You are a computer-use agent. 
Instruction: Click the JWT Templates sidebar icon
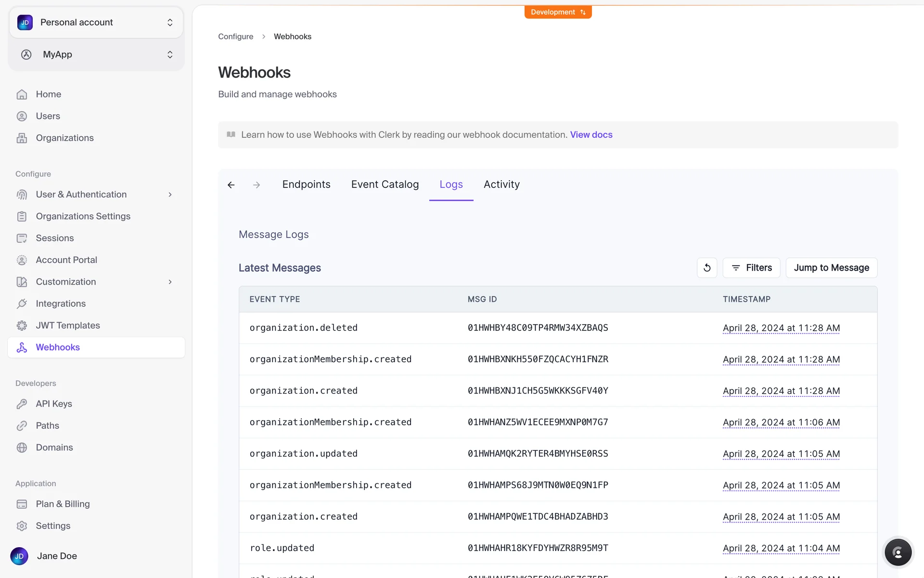[x=22, y=326]
